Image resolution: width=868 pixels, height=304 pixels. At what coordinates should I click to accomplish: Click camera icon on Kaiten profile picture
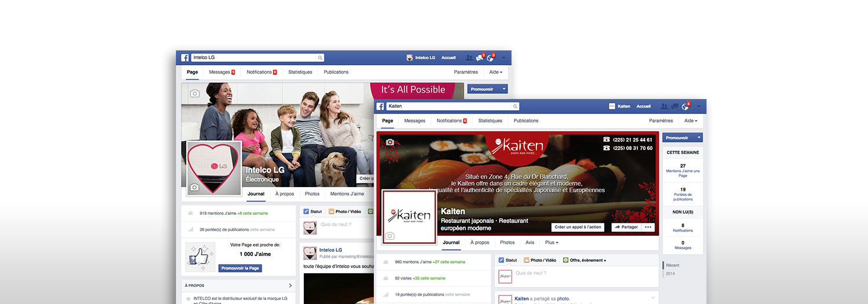(x=390, y=236)
